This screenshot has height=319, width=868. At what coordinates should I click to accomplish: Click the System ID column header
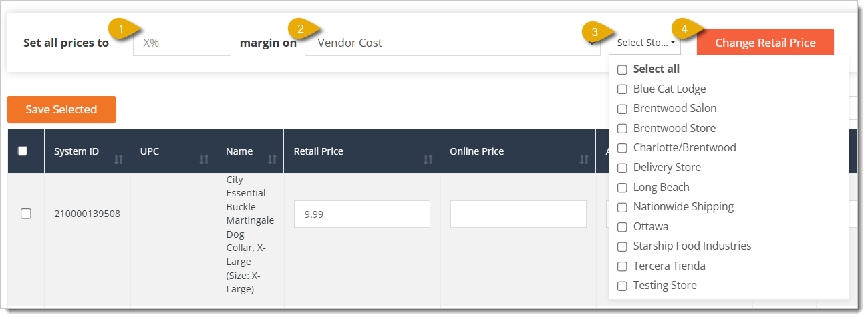coord(88,151)
